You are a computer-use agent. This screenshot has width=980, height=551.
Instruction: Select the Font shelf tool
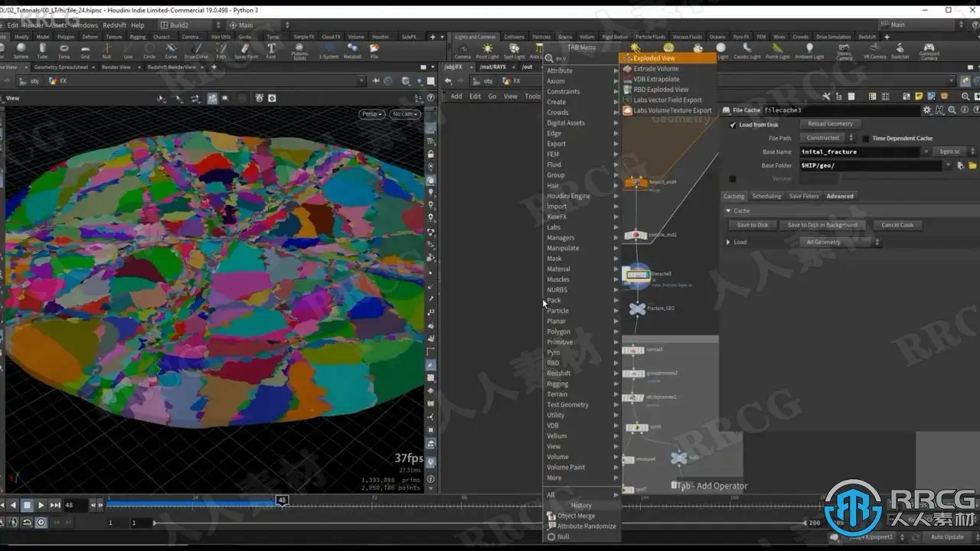pos(271,51)
